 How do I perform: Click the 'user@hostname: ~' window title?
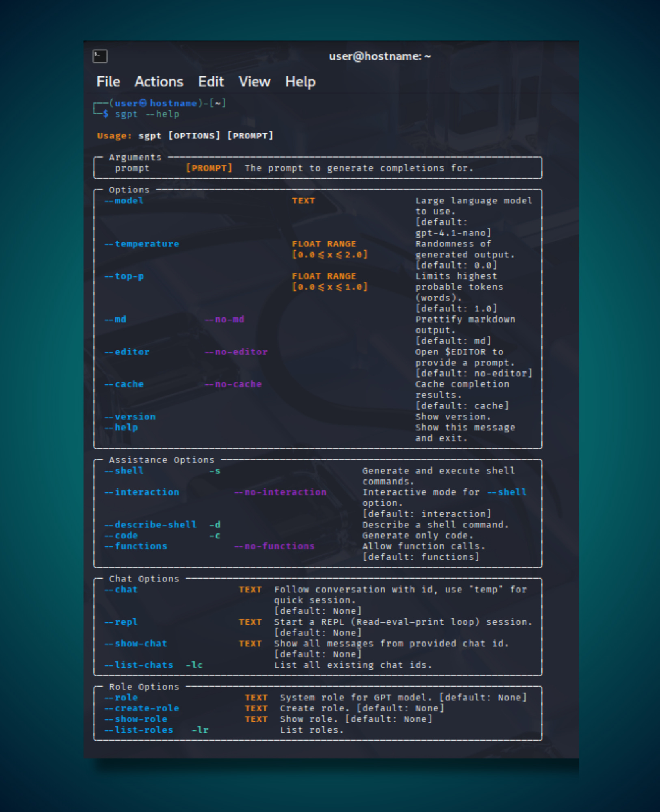click(380, 56)
